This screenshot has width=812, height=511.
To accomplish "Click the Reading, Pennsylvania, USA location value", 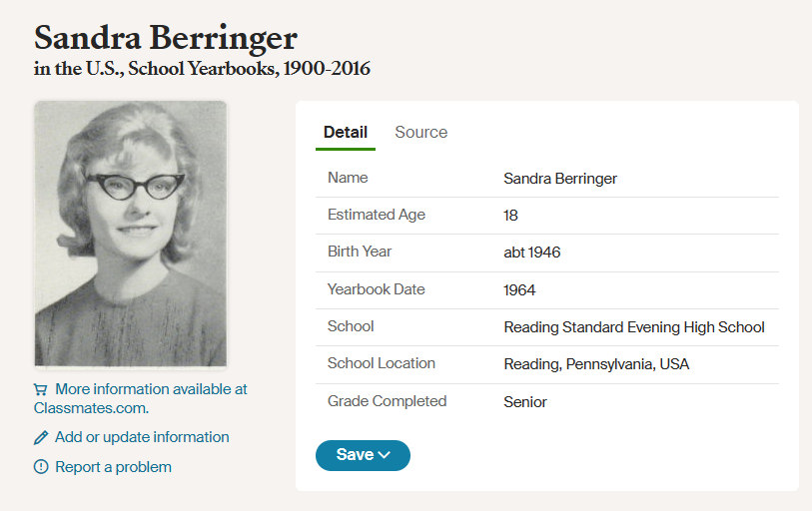I will tap(596, 364).
